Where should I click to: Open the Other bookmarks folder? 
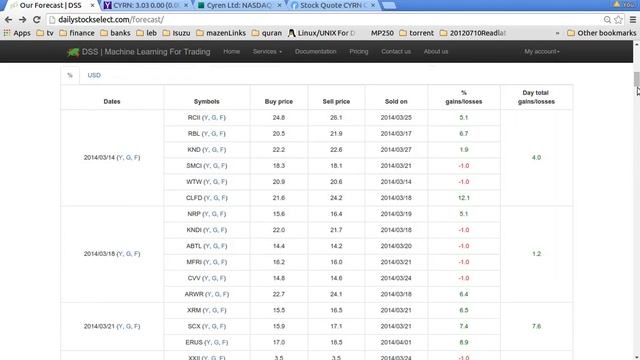pyautogui.click(x=602, y=33)
